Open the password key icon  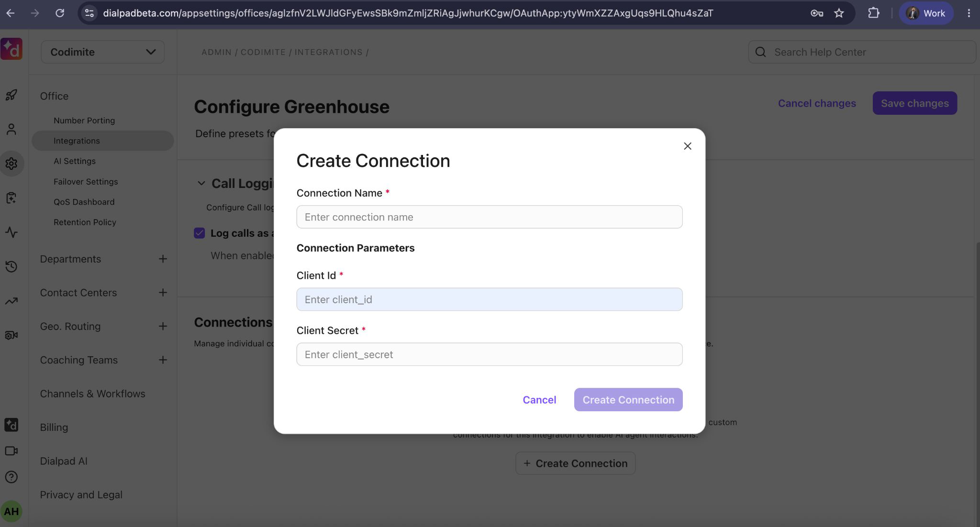(817, 13)
